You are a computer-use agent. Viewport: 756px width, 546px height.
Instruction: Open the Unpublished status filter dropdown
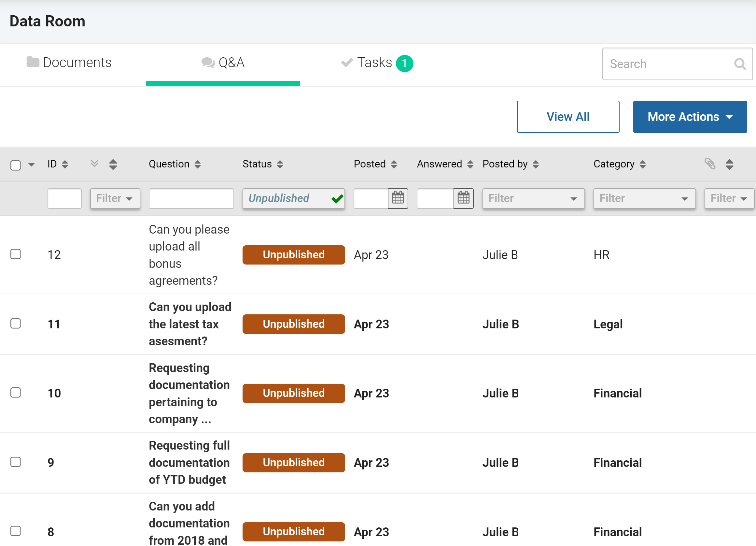point(294,198)
